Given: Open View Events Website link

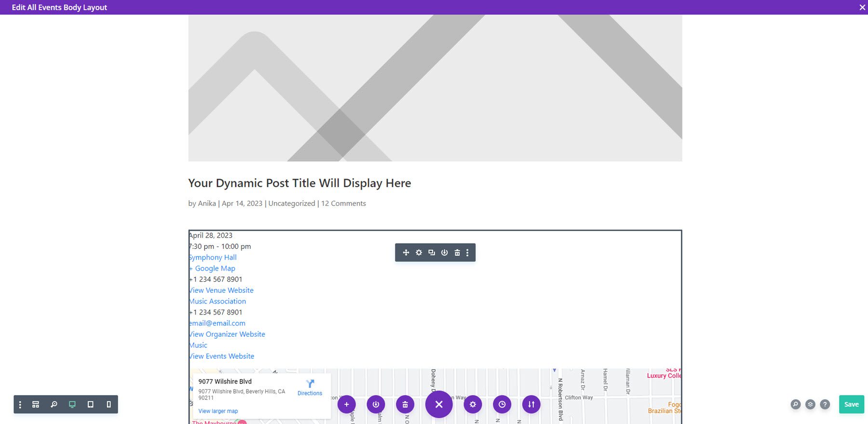Looking at the screenshot, I should tap(222, 356).
